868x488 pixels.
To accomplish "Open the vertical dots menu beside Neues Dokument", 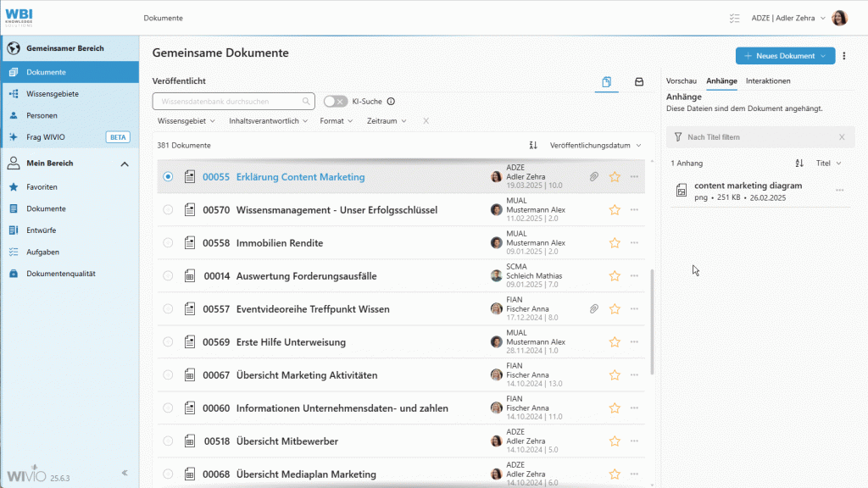I will (844, 56).
